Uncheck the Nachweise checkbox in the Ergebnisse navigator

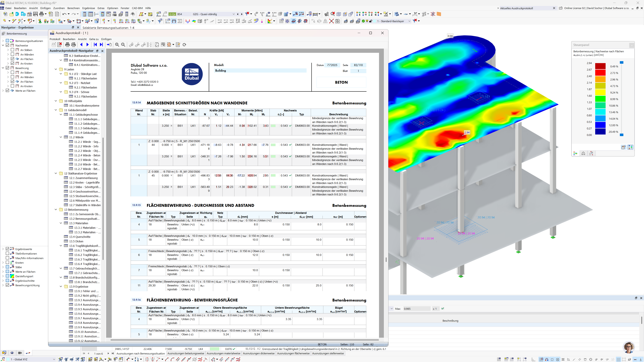[x=7, y=45]
